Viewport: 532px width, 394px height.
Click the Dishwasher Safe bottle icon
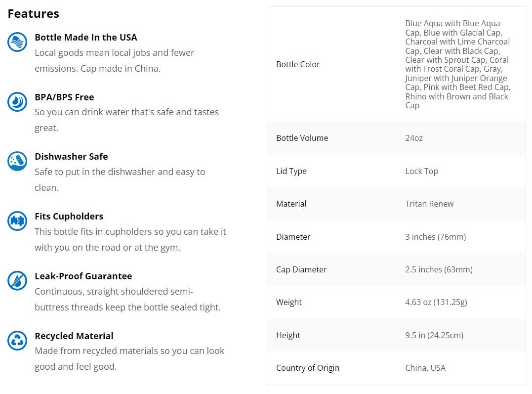17,161
